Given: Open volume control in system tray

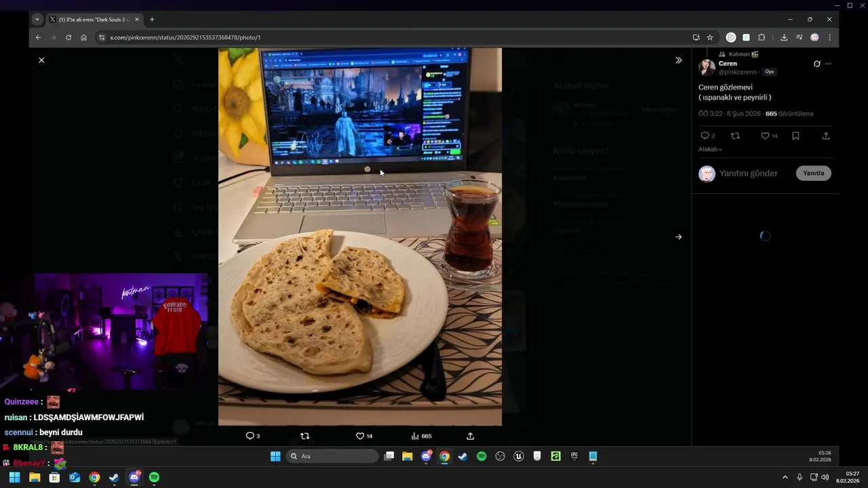Looking at the screenshot, I should pyautogui.click(x=825, y=477).
